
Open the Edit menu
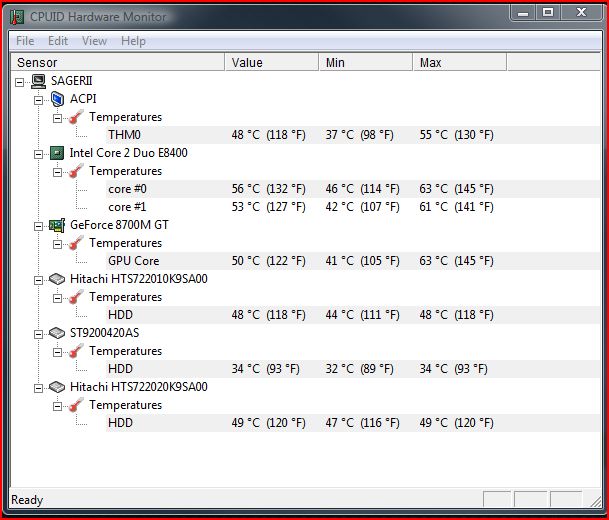(58, 41)
